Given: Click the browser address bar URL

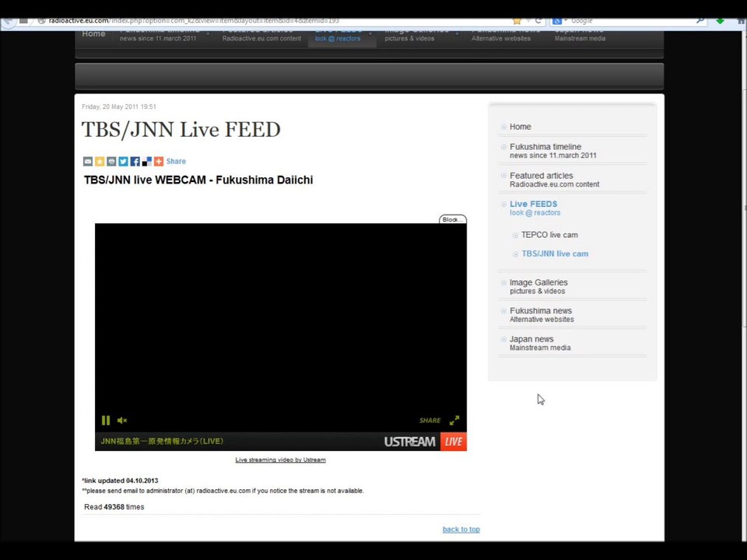Looking at the screenshot, I should tap(194, 20).
